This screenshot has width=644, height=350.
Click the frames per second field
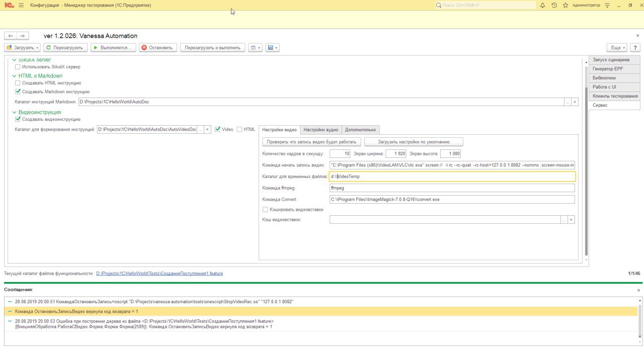point(340,153)
